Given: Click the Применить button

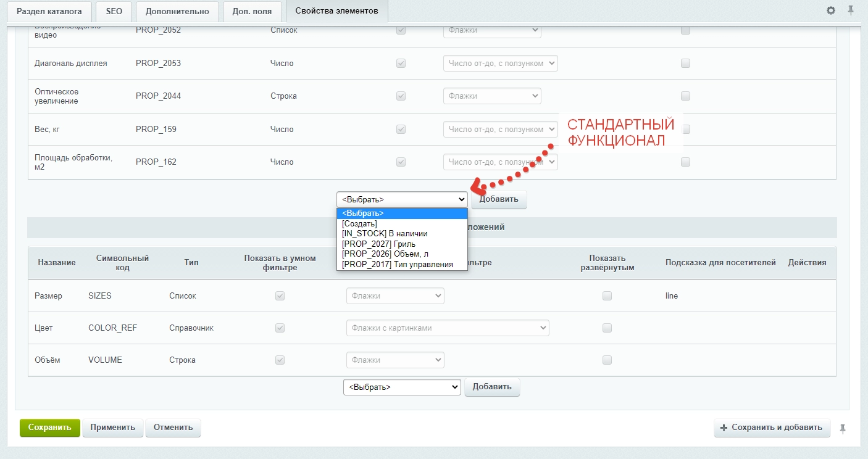Looking at the screenshot, I should point(113,428).
